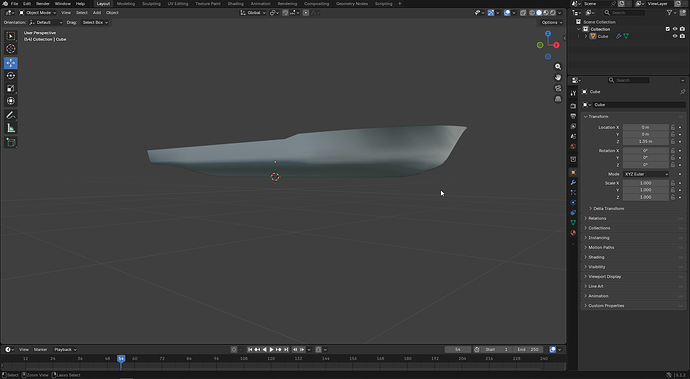
Task: Toggle proportional editing in header
Action: point(306,13)
